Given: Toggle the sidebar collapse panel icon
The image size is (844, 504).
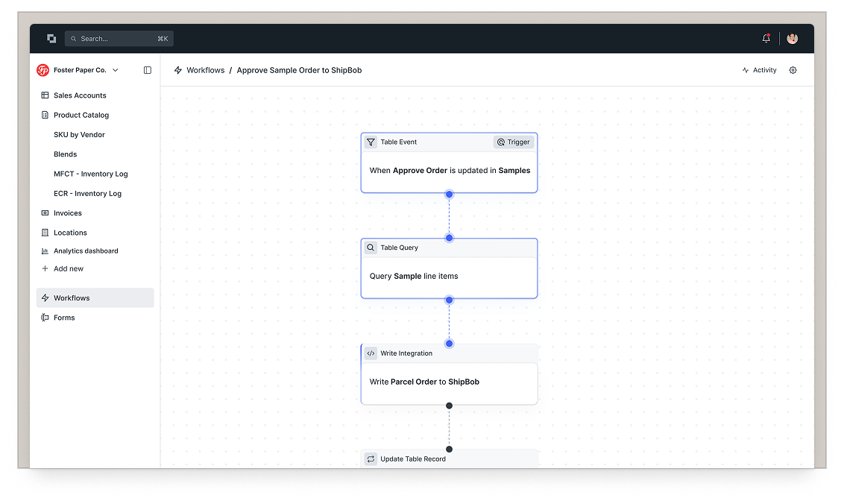Looking at the screenshot, I should click(x=147, y=70).
